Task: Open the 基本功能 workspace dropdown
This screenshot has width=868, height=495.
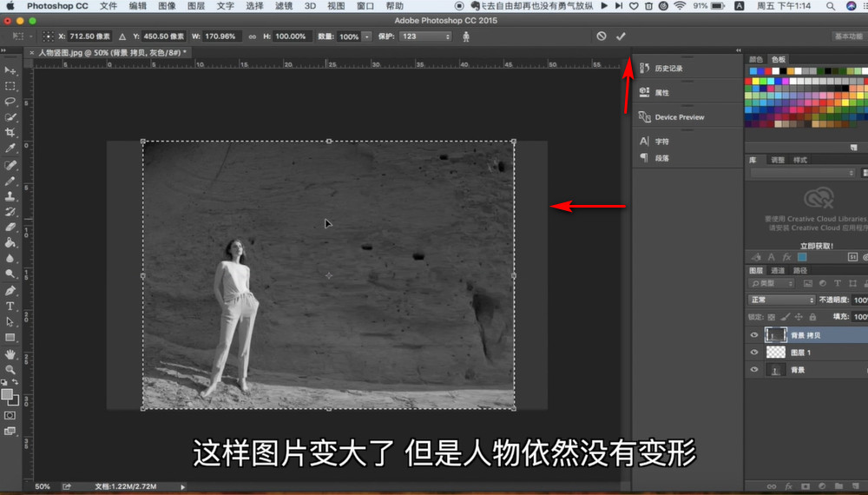Action: 849,36
